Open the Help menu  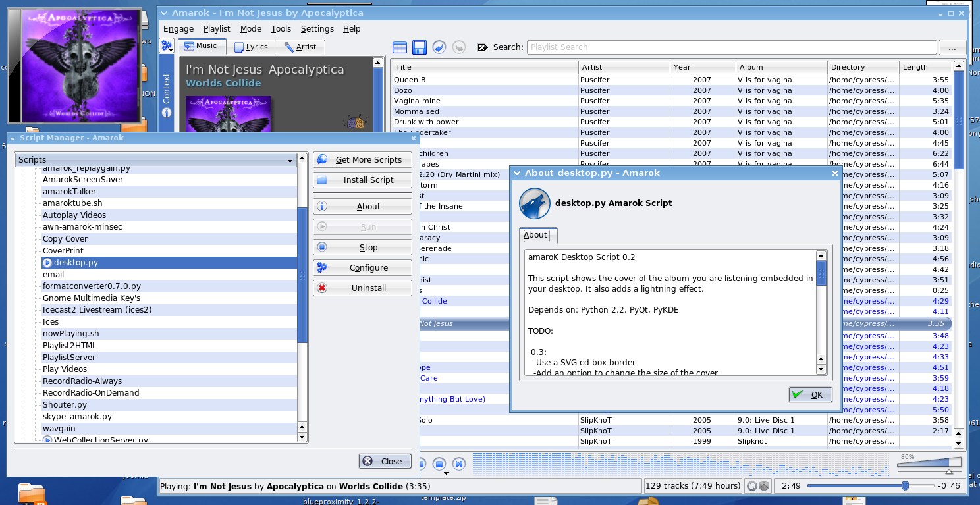352,29
